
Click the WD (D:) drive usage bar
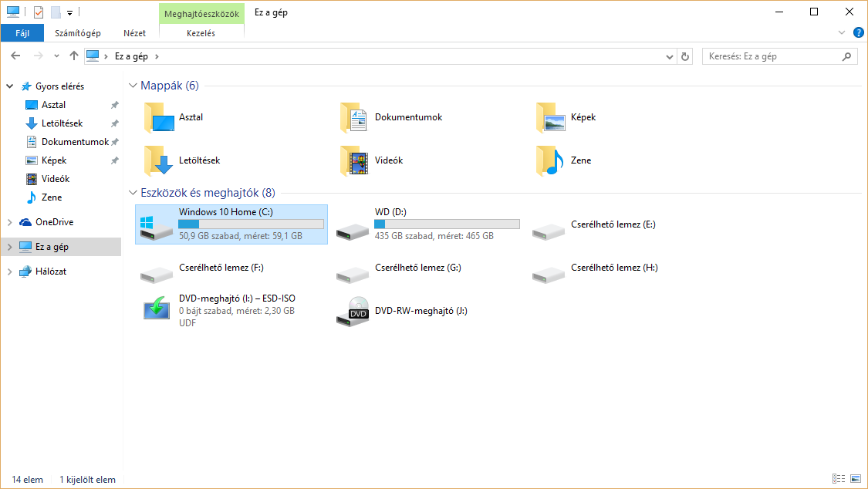point(447,224)
